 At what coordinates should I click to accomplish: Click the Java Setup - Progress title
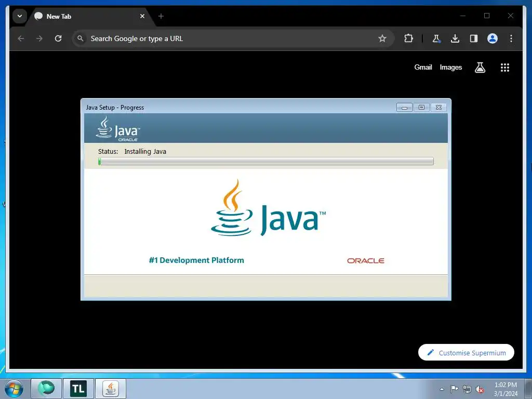(x=115, y=107)
